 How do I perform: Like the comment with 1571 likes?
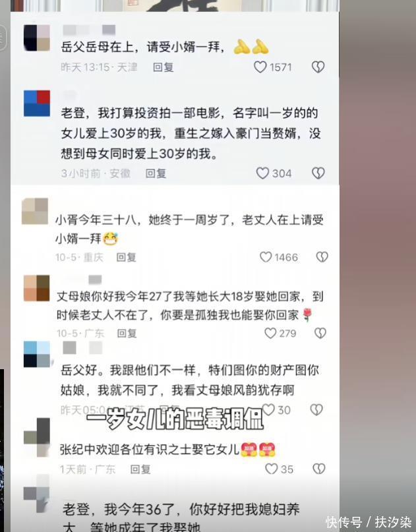(260, 67)
